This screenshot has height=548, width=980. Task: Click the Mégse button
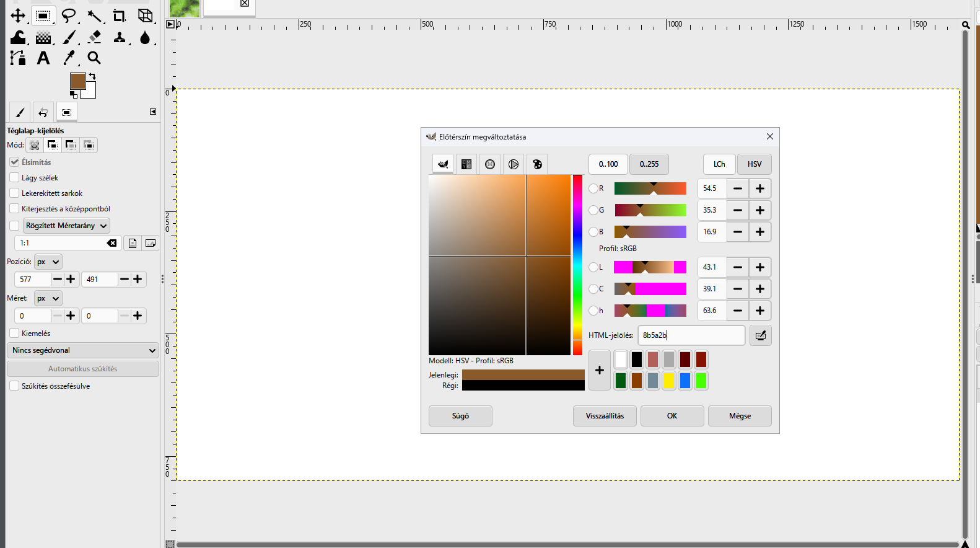click(740, 416)
